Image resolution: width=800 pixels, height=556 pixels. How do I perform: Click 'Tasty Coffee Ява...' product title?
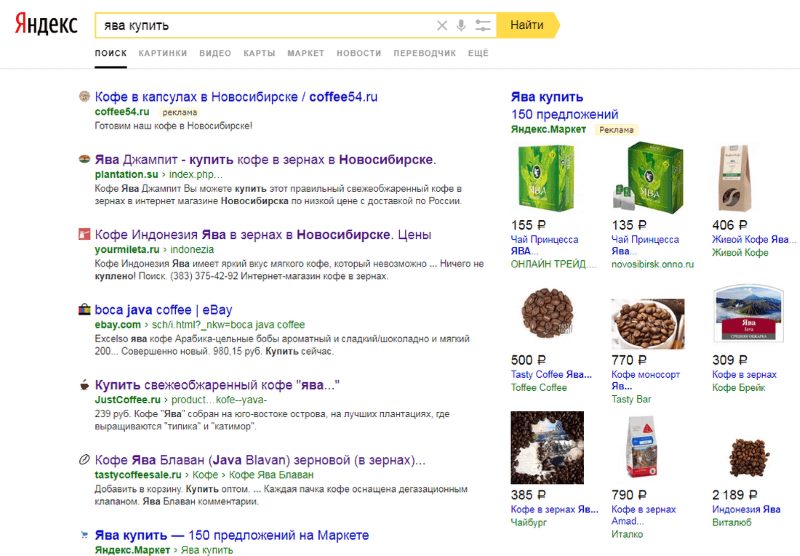[551, 374]
